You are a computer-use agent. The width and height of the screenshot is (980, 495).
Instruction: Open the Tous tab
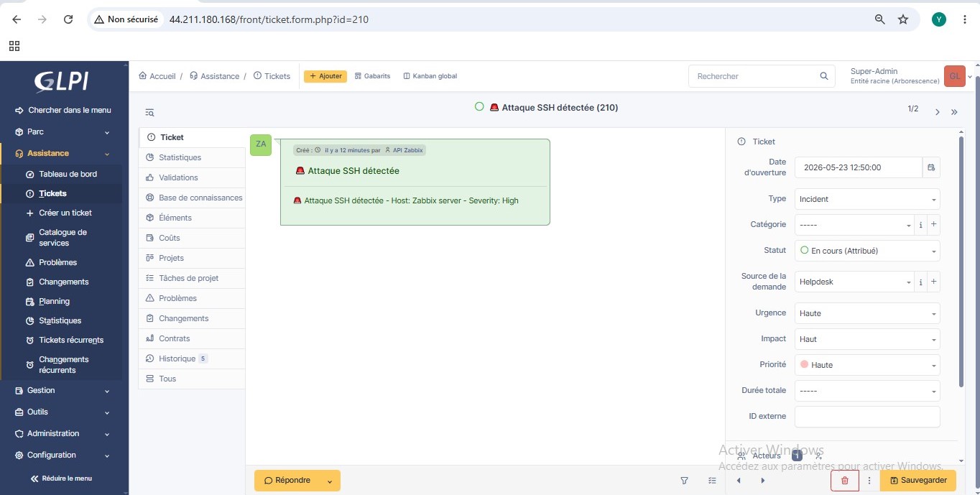[192, 379]
